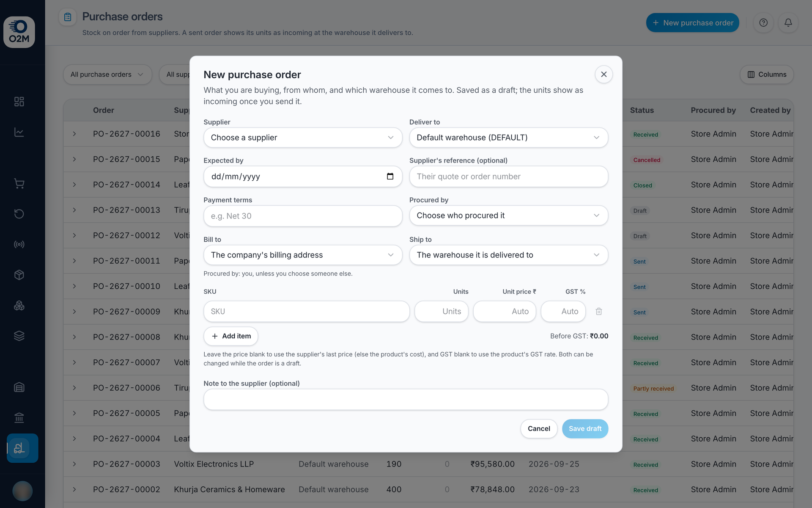Focus the Unit price Auto field
The width and height of the screenshot is (812, 508).
[x=505, y=312]
